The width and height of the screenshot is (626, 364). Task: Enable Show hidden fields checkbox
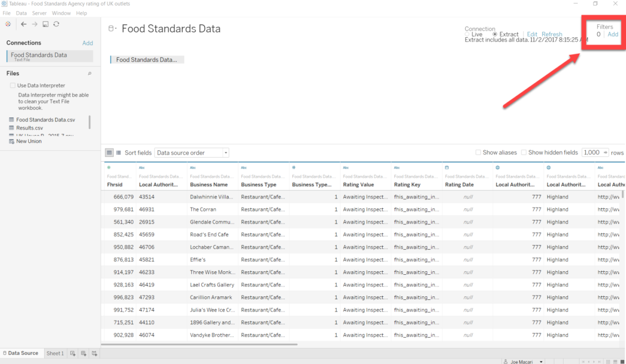[x=523, y=152]
